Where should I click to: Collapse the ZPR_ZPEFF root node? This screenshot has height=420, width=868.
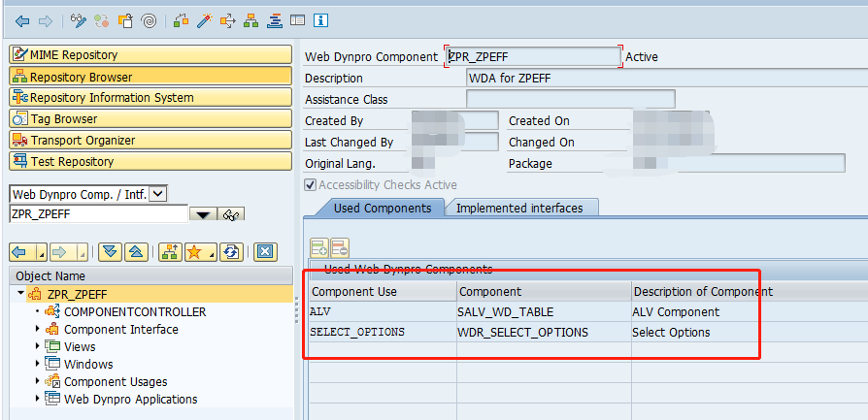[21, 293]
